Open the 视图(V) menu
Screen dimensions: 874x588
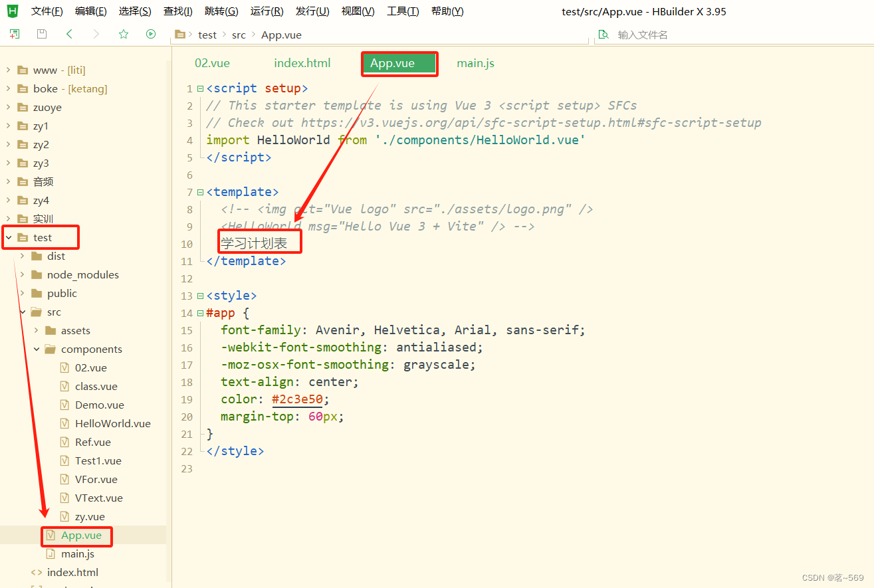358,11
